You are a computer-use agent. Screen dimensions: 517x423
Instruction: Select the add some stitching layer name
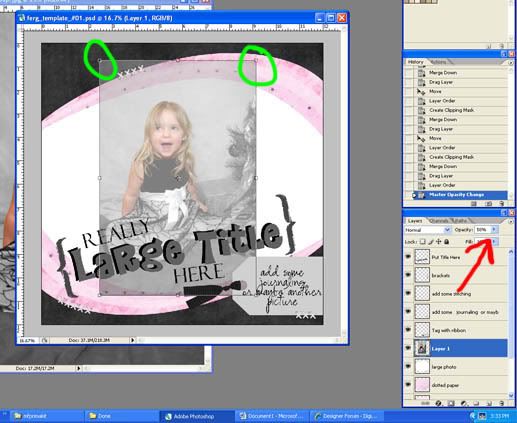451,294
